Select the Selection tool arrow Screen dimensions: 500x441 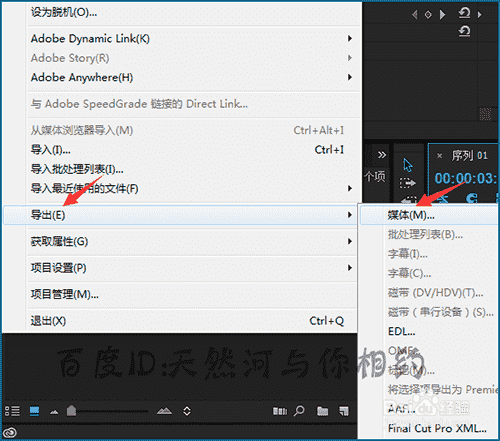coord(408,165)
